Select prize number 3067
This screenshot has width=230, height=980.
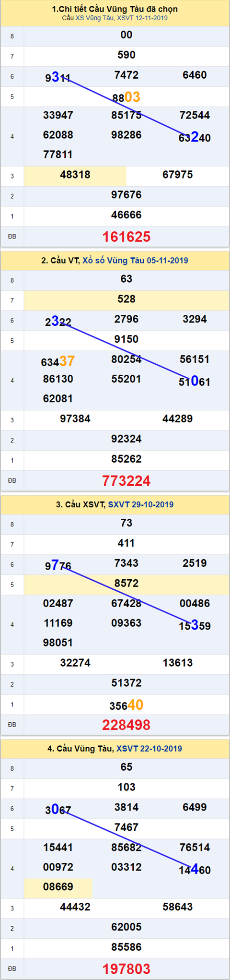(x=58, y=809)
